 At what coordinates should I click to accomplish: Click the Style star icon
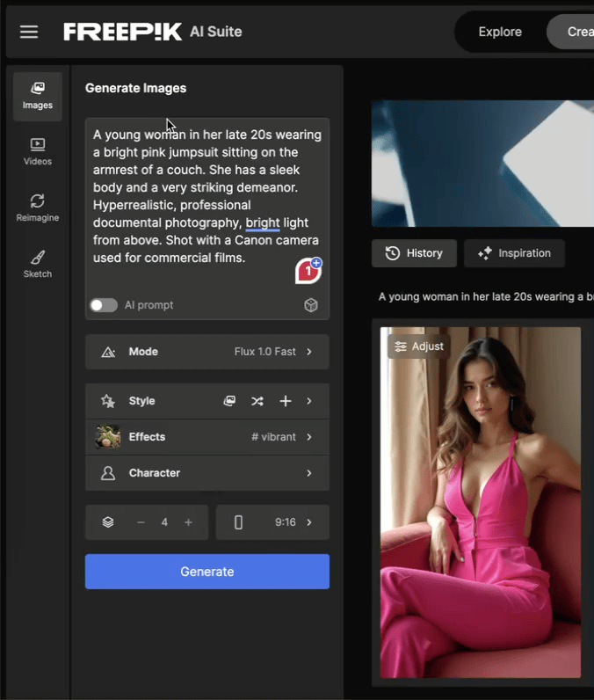tap(108, 401)
